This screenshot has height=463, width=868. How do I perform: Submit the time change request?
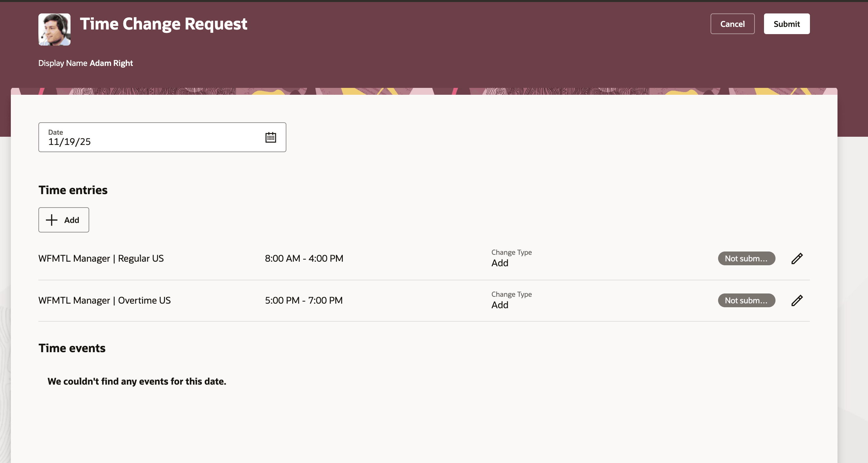(786, 24)
